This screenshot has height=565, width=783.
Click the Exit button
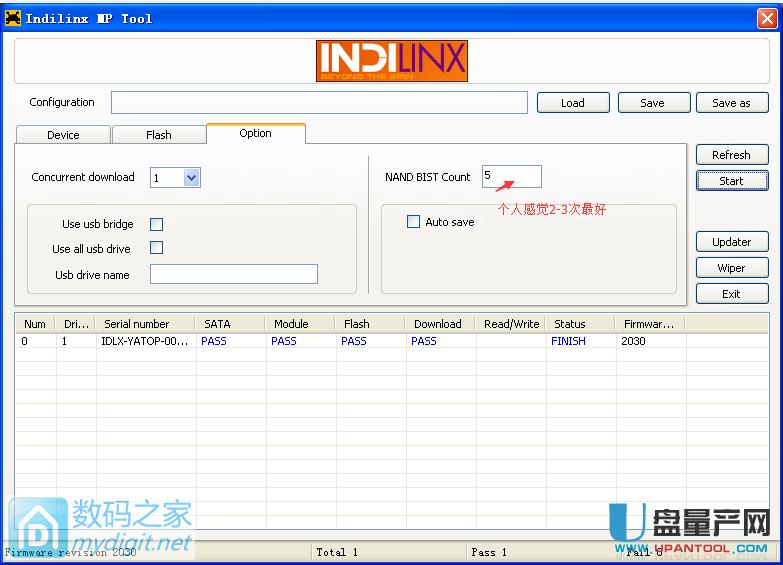[x=731, y=294]
